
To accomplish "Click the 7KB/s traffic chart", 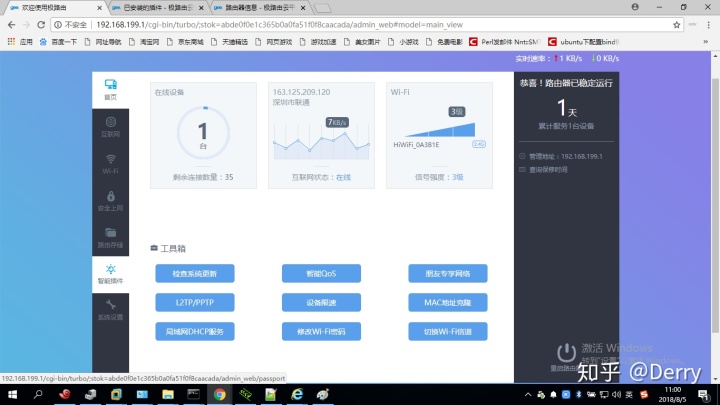I will coord(321,142).
